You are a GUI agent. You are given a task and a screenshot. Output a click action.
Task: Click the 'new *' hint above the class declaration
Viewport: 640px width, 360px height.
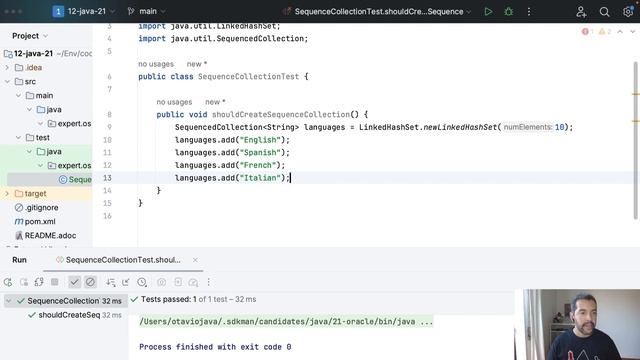[197, 64]
